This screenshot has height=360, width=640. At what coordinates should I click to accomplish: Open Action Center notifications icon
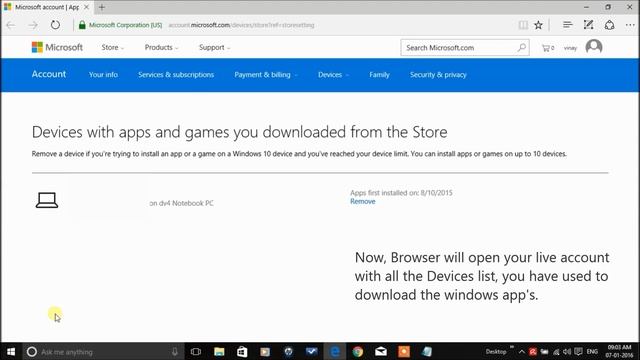tap(578, 352)
